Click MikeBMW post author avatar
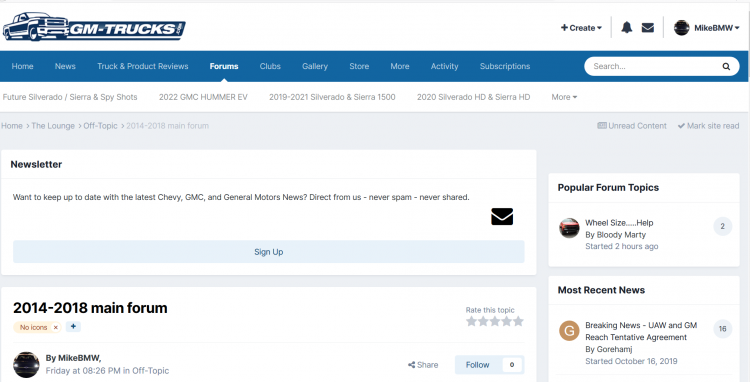The width and height of the screenshot is (750, 382). (26, 365)
